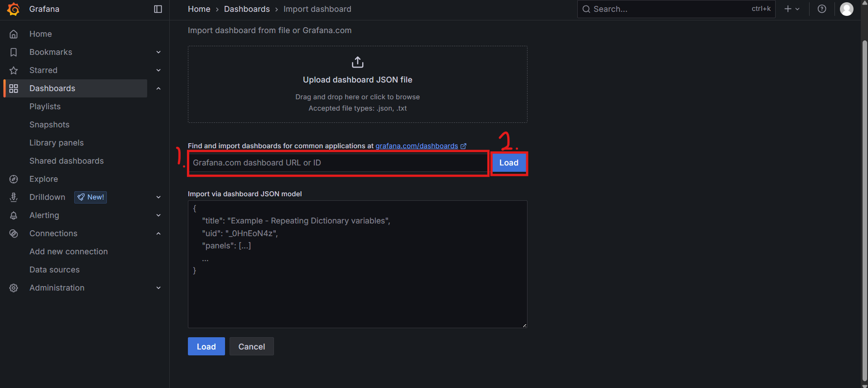This screenshot has width=868, height=388.
Task: Click 'Import dashboard from file or Grafana.com' text
Action: (270, 30)
